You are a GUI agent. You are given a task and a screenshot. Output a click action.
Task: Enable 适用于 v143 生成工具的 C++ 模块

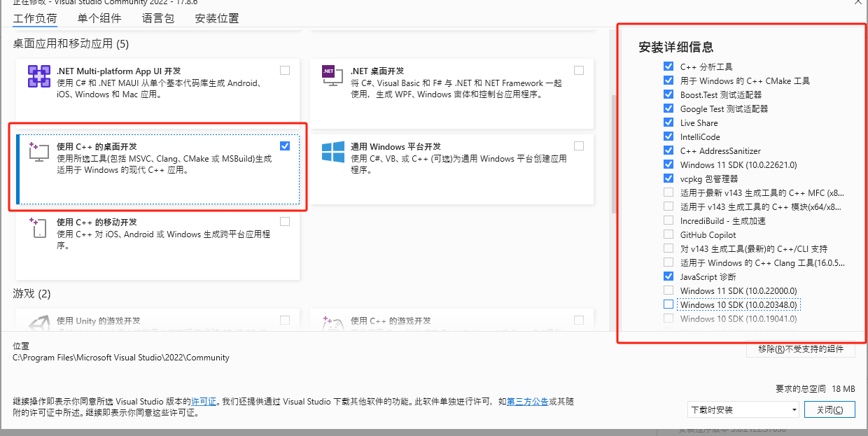point(668,206)
